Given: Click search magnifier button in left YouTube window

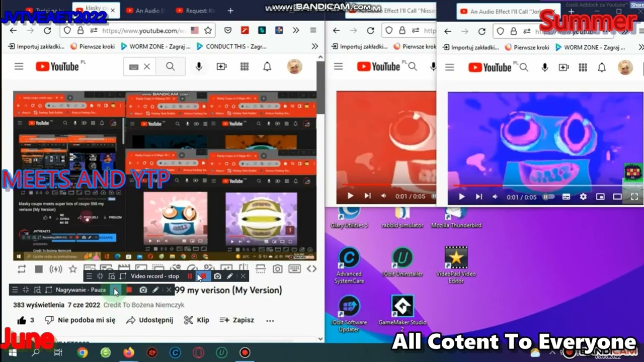Looking at the screenshot, I should coord(170,66).
